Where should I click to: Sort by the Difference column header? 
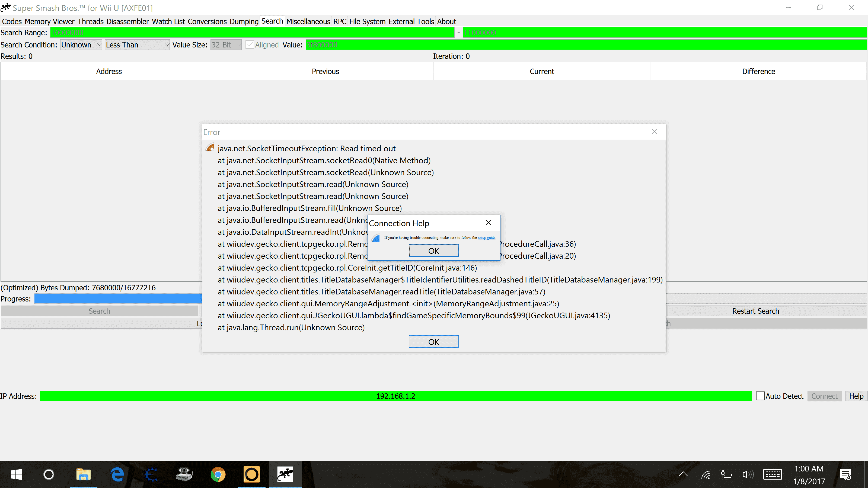tap(758, 71)
